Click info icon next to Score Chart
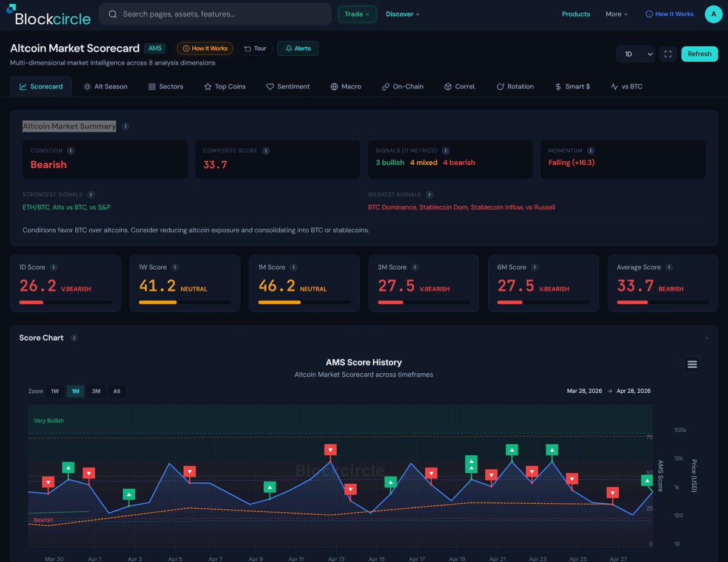Viewport: 728px width, 562px height. [x=74, y=338]
